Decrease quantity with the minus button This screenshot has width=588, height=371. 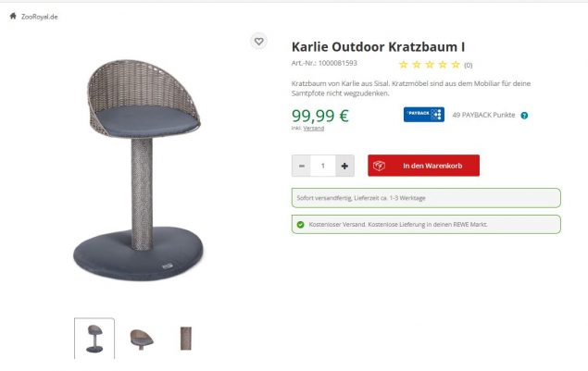(302, 166)
